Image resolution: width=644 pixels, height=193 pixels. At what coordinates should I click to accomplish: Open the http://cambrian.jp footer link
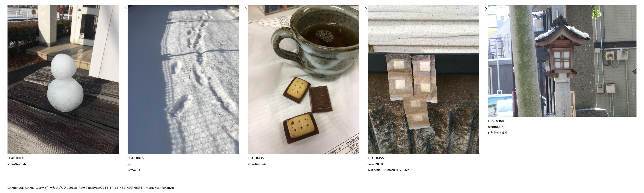coord(160,188)
